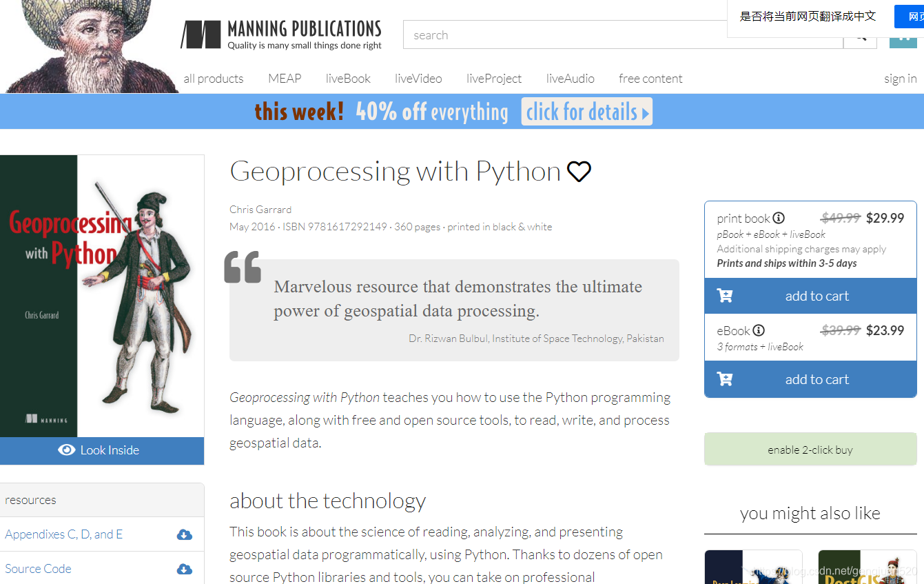Click the Chris Garrard author name
The width and height of the screenshot is (924, 584).
coord(260,210)
